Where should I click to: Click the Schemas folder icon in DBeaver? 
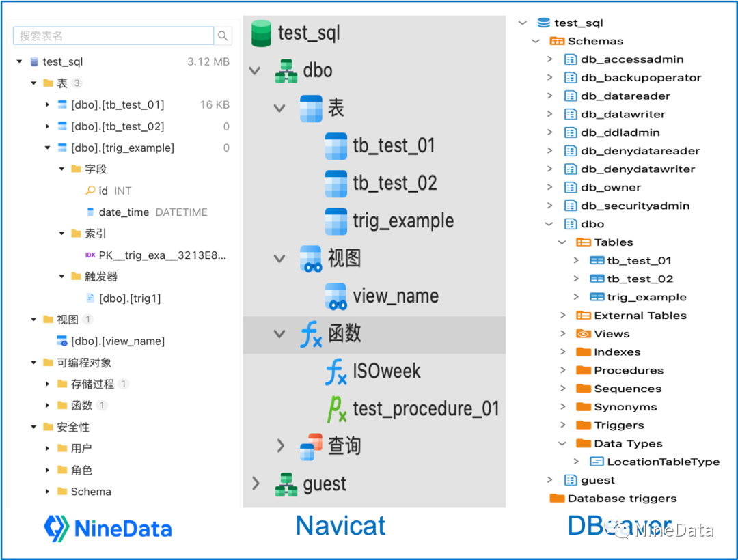pyautogui.click(x=557, y=41)
